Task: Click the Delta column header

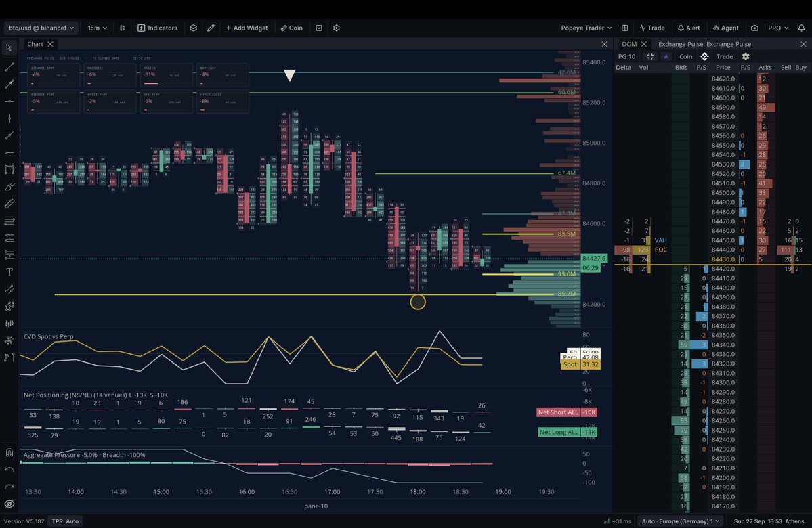Action: pos(623,67)
